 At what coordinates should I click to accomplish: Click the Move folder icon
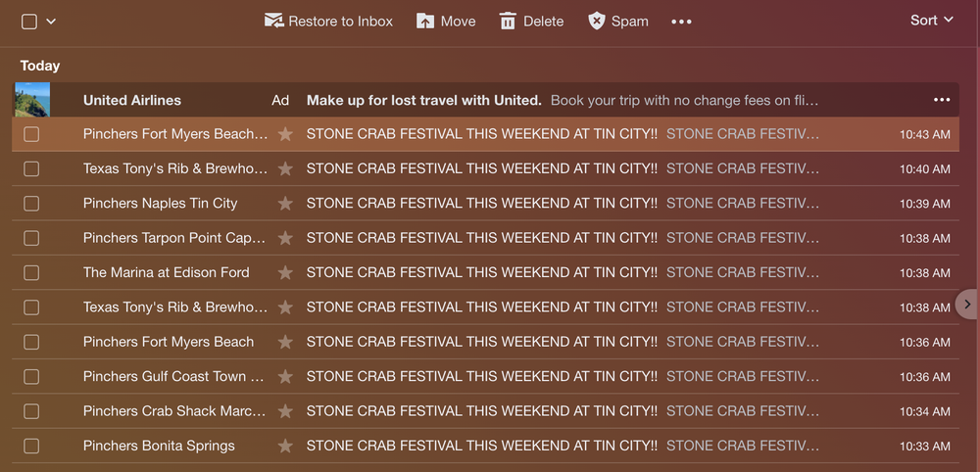(x=425, y=21)
